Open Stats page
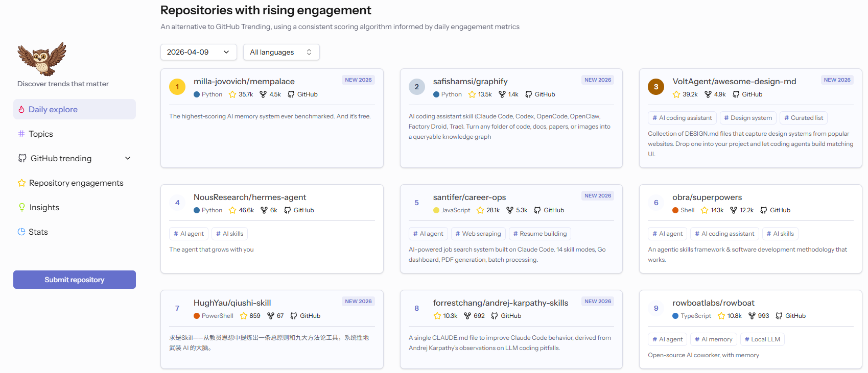868x373 pixels. [x=75, y=232]
